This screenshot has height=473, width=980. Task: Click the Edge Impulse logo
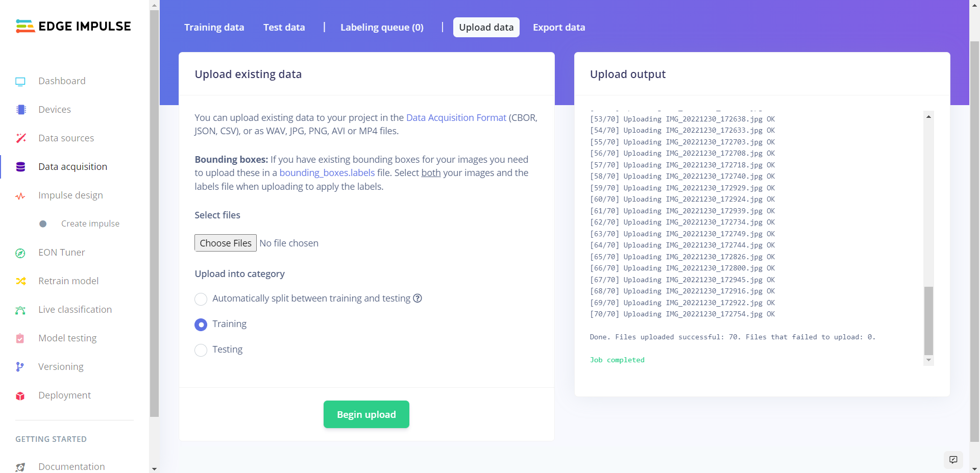tap(73, 26)
